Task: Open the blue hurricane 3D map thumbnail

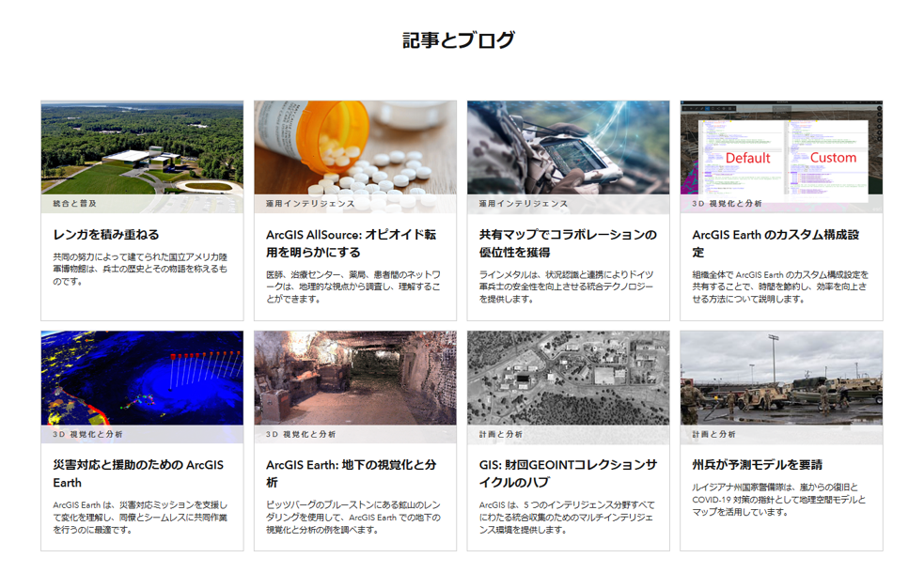Action: (x=142, y=378)
